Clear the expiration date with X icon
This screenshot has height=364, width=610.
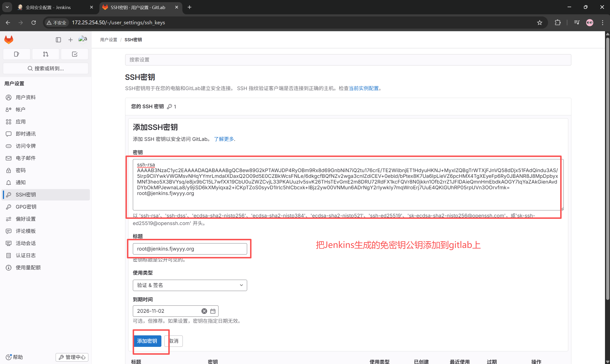pyautogui.click(x=204, y=311)
